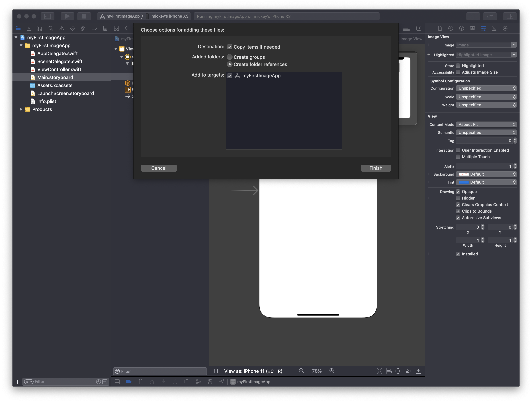
Task: Select ViewController.swift file
Action: [59, 69]
